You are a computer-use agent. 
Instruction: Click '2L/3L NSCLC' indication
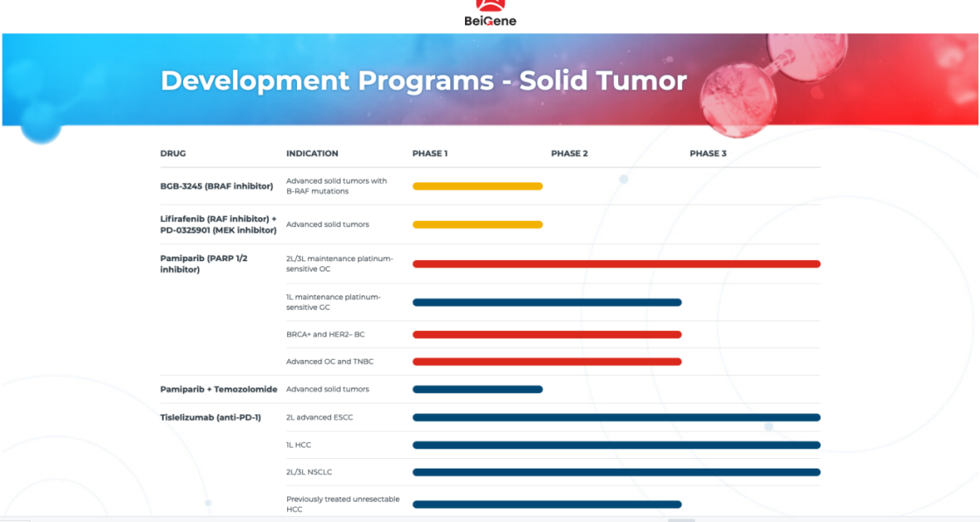click(309, 472)
